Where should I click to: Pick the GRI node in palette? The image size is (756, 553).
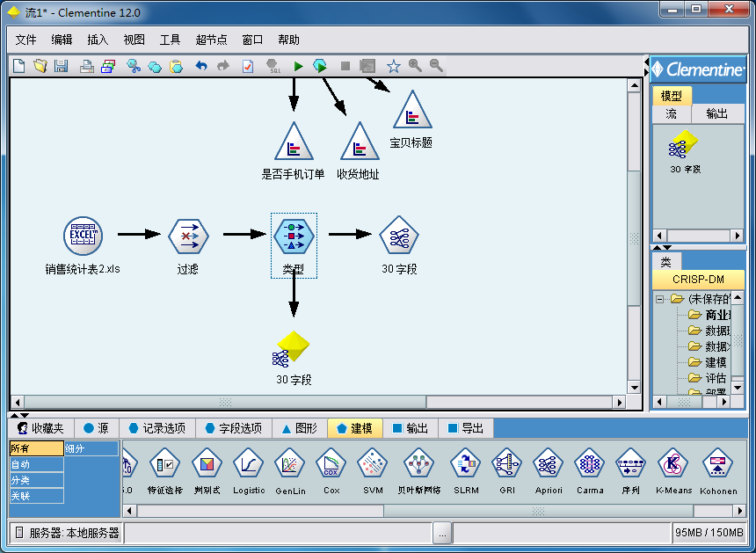[x=506, y=471]
